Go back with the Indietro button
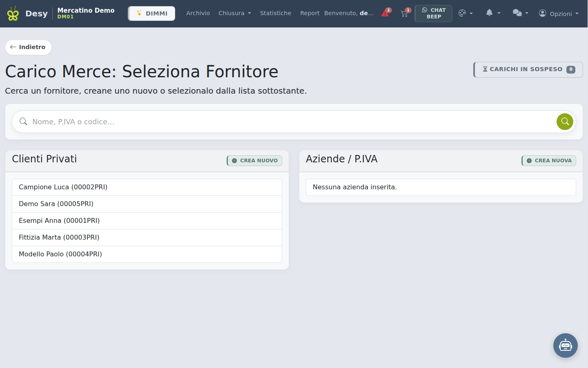The height and width of the screenshot is (368, 588). pyautogui.click(x=28, y=47)
